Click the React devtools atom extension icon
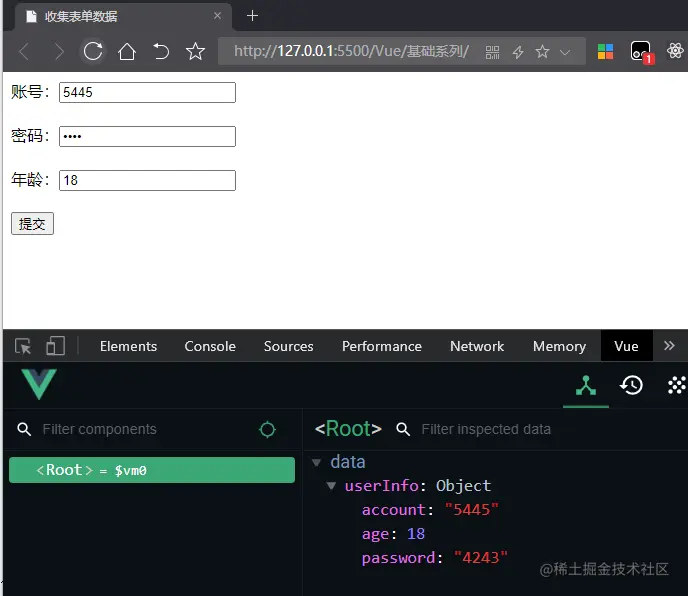This screenshot has height=596, width=688. pos(675,51)
